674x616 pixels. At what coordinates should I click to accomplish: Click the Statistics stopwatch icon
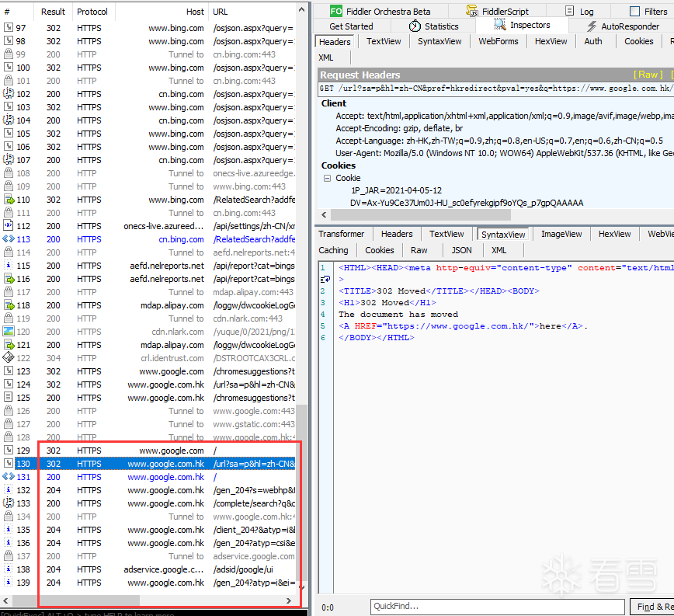[415, 26]
